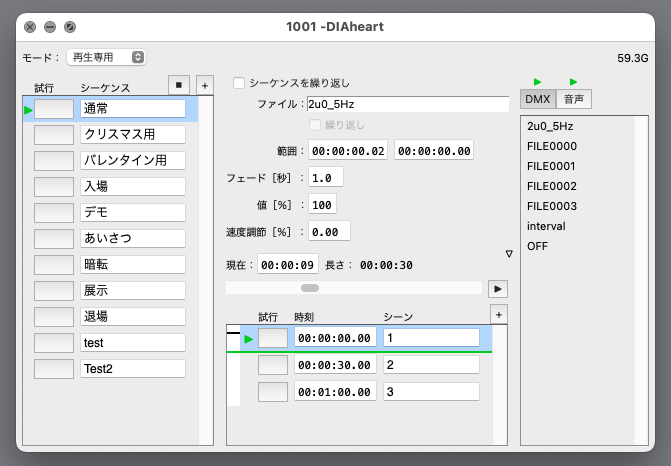This screenshot has width=671, height=466.
Task: Click the trial button for 暗転 sequence
Action: (54, 265)
